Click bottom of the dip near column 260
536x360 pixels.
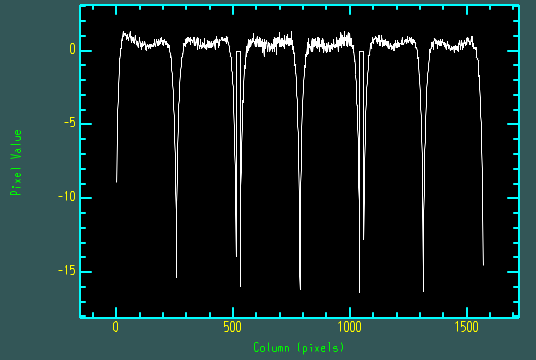coord(176,277)
